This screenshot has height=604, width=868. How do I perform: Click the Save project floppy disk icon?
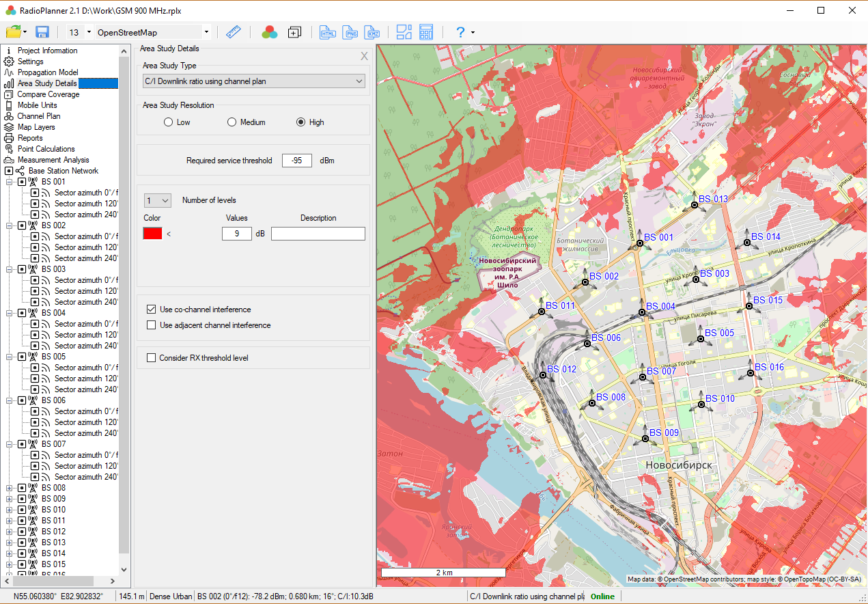click(42, 32)
